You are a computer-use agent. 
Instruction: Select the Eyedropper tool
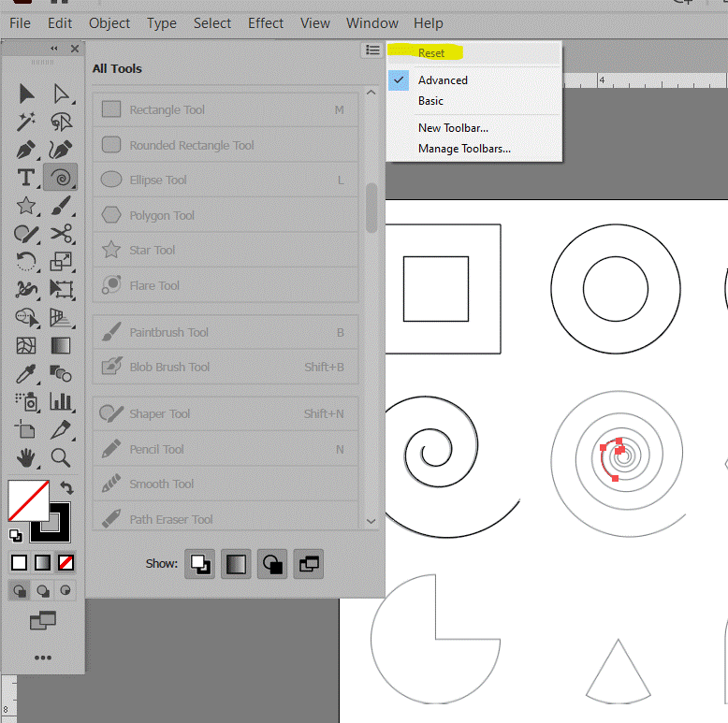[x=26, y=374]
